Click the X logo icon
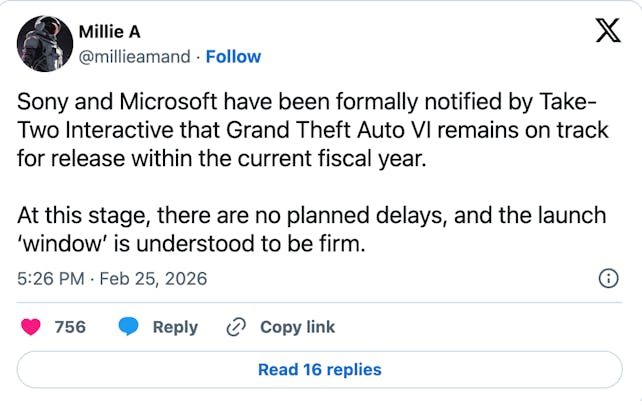The width and height of the screenshot is (642, 405). tap(606, 33)
